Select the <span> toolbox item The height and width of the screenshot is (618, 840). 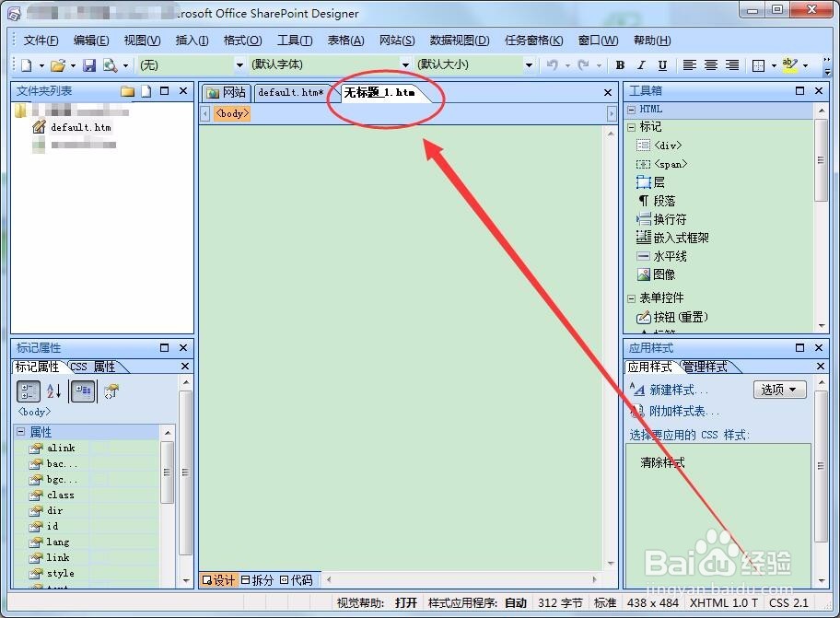(661, 164)
